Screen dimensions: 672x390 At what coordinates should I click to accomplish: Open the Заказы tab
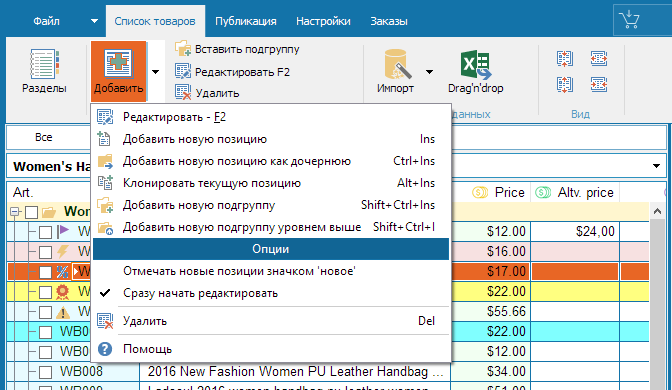tap(389, 21)
